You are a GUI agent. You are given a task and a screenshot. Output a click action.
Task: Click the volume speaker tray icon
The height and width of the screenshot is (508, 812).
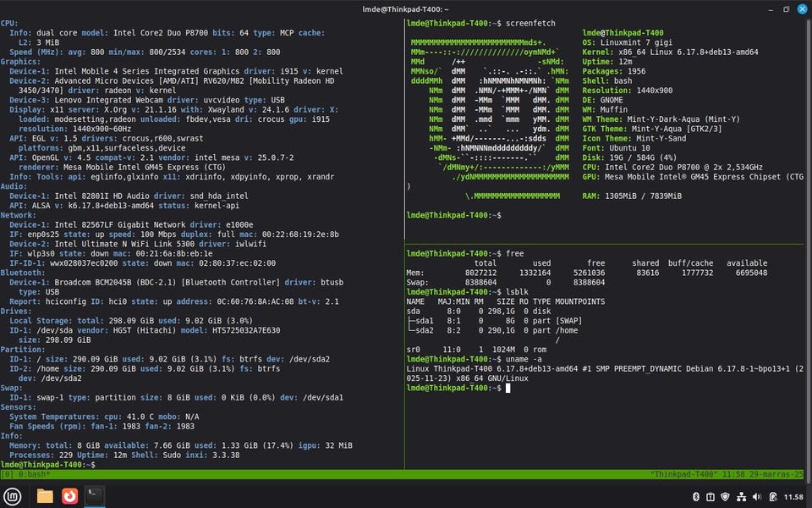click(756, 497)
